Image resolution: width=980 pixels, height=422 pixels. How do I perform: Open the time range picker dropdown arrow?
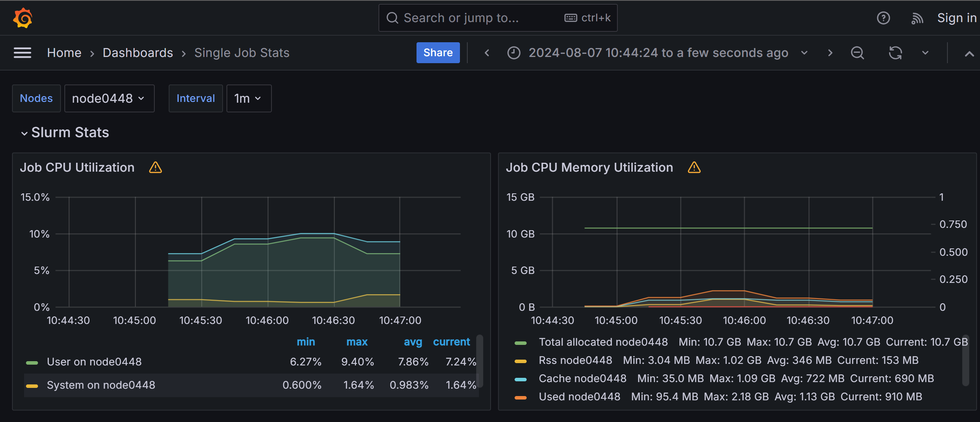pos(804,53)
